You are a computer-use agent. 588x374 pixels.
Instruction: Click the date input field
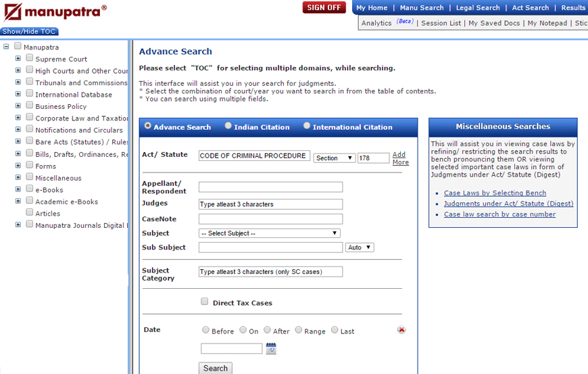click(x=231, y=348)
